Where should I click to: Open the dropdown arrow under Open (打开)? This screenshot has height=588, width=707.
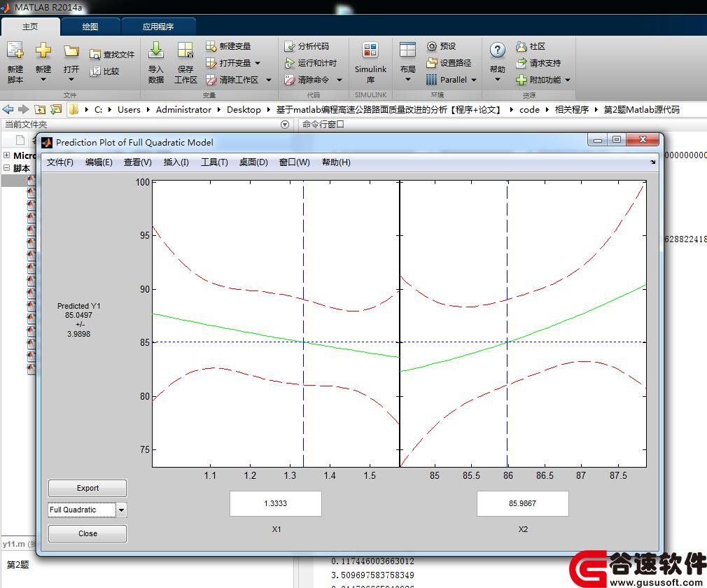tap(71, 80)
